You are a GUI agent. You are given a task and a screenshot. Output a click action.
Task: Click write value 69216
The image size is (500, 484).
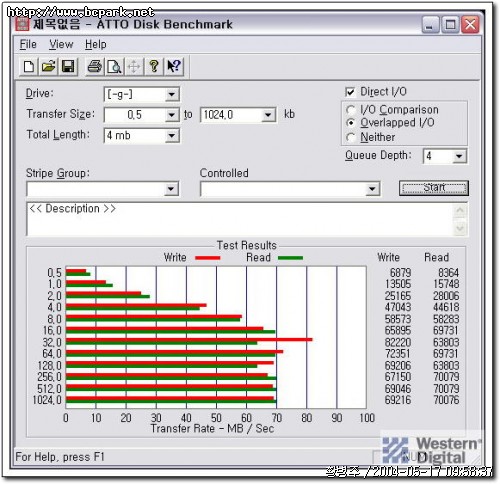(398, 400)
